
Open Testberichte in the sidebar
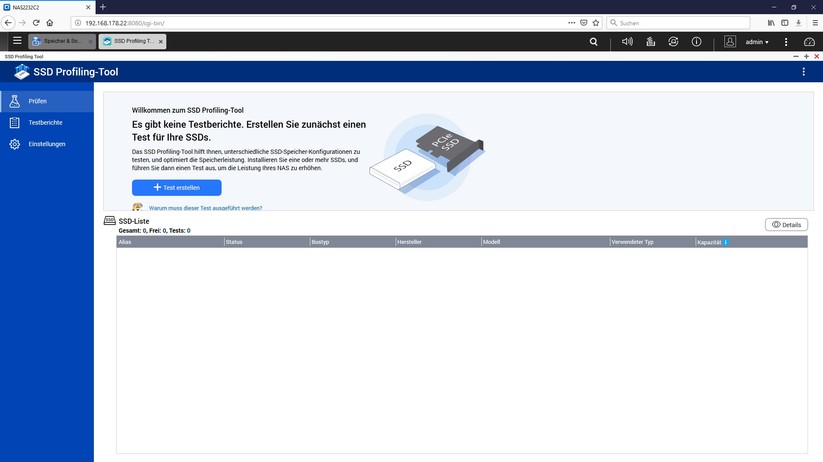click(47, 122)
